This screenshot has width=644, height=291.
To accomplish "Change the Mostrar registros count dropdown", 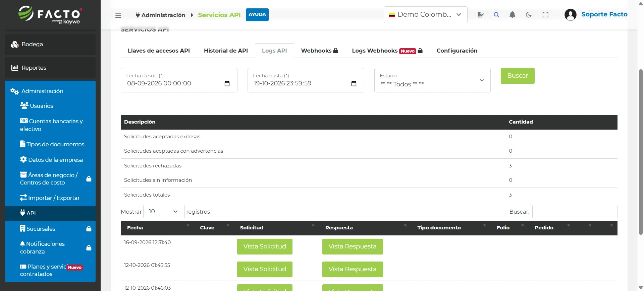I will (164, 212).
